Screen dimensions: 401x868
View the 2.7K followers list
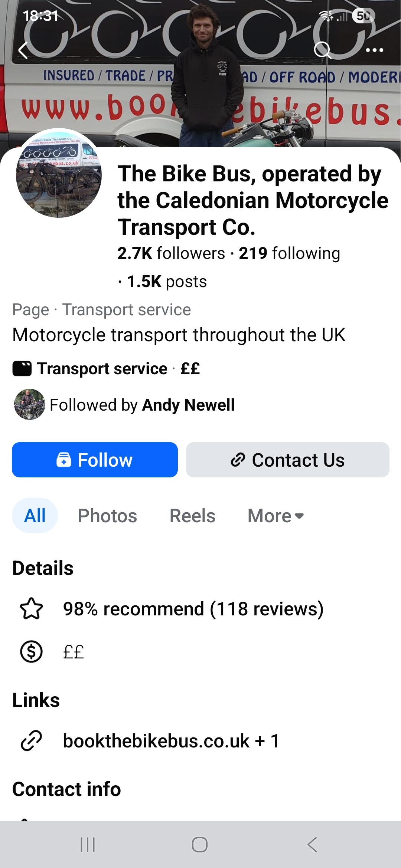[x=171, y=253]
